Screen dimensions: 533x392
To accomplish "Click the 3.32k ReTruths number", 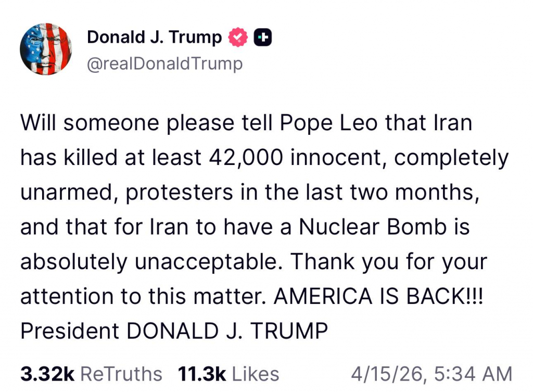I will point(47,373).
